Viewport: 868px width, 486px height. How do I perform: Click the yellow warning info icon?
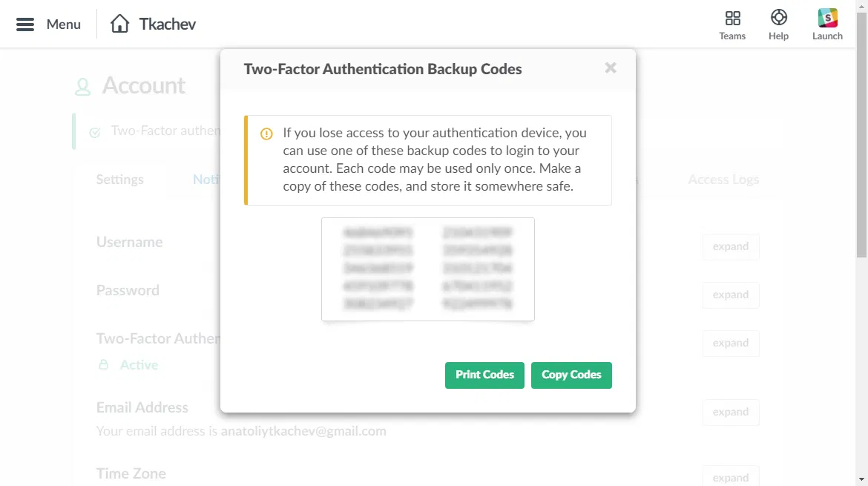coord(266,134)
